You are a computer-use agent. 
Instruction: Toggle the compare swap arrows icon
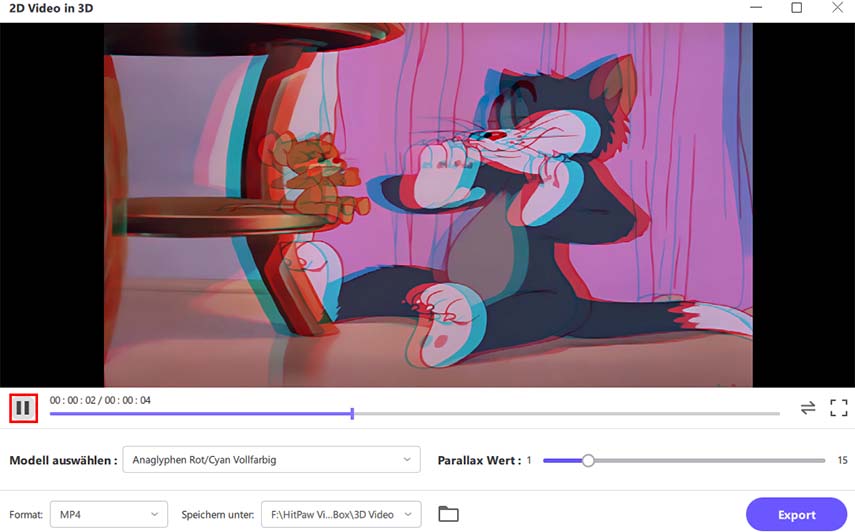point(808,408)
